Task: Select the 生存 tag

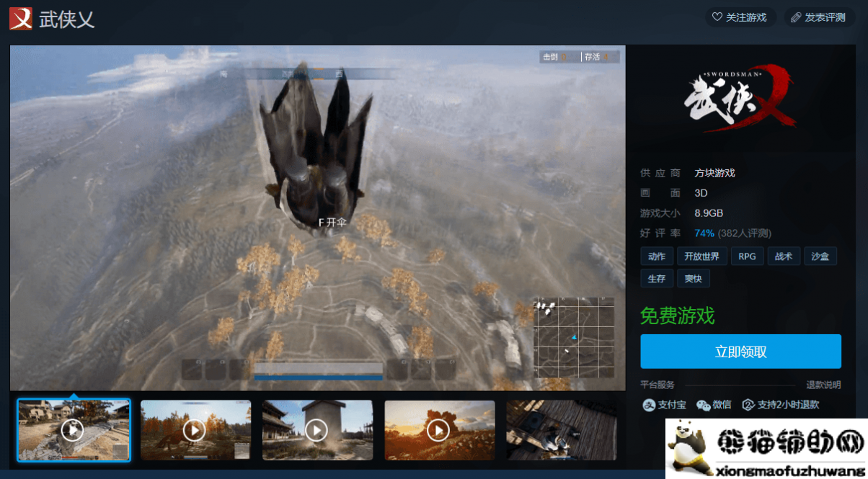Action: tap(656, 278)
